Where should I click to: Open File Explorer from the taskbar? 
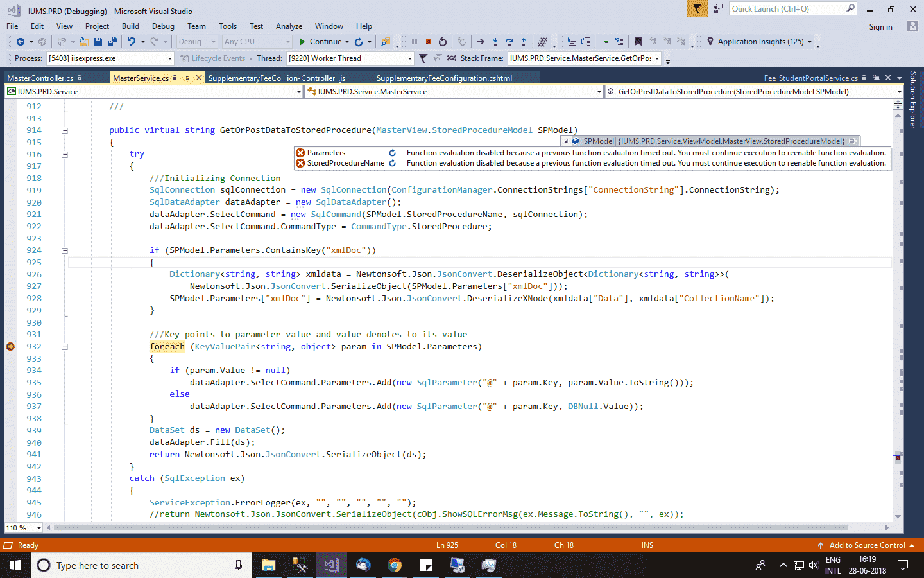click(x=268, y=565)
